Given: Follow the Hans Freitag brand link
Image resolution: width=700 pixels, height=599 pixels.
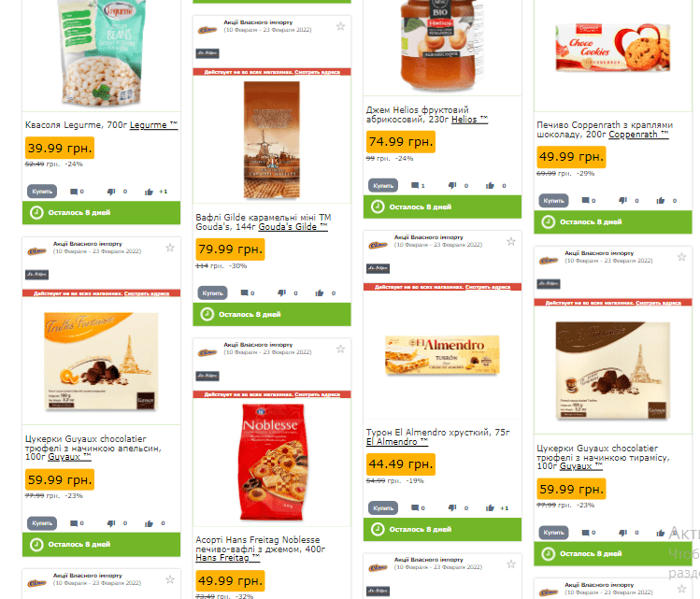Looking at the screenshot, I should coord(228,558).
